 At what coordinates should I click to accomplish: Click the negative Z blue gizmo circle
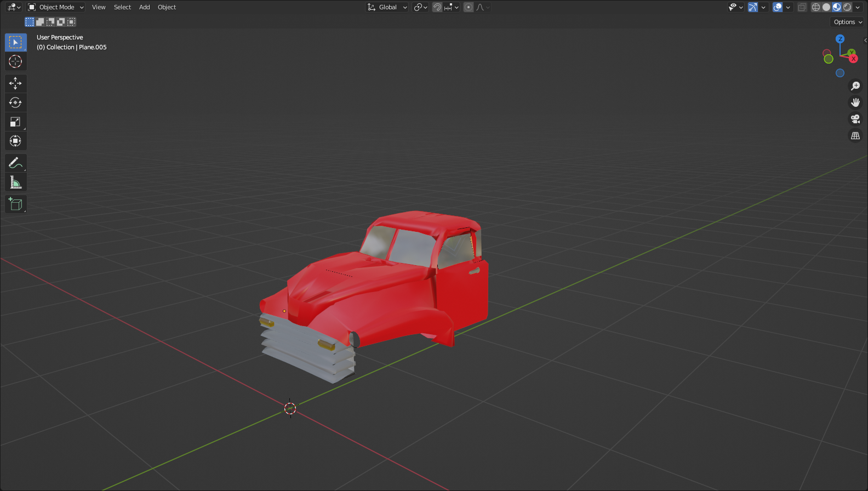(x=840, y=73)
